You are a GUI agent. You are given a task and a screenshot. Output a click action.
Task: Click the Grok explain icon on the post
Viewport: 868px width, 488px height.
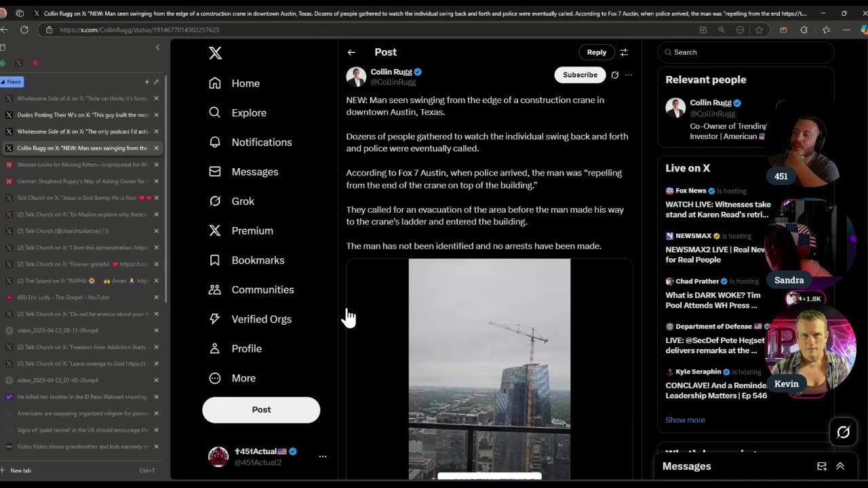[x=615, y=75]
